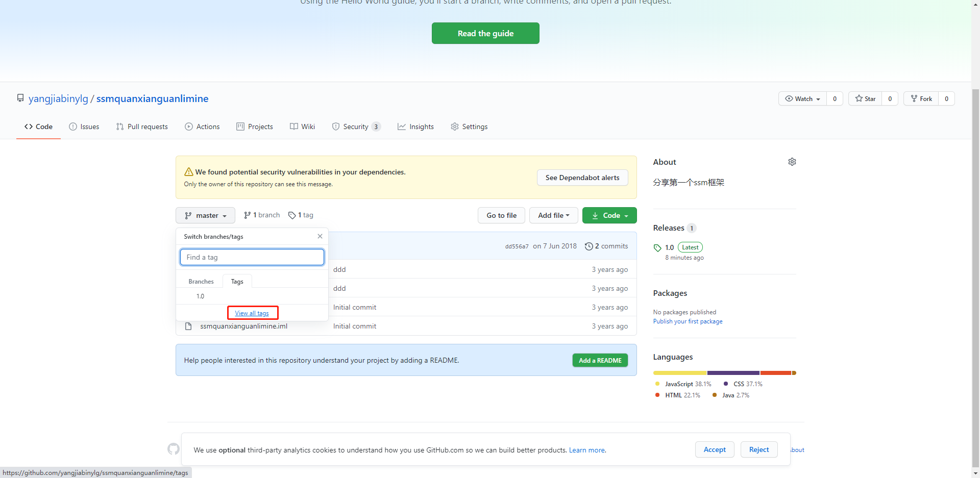The image size is (980, 478).
Task: Open the master branch dropdown
Action: tap(205, 215)
